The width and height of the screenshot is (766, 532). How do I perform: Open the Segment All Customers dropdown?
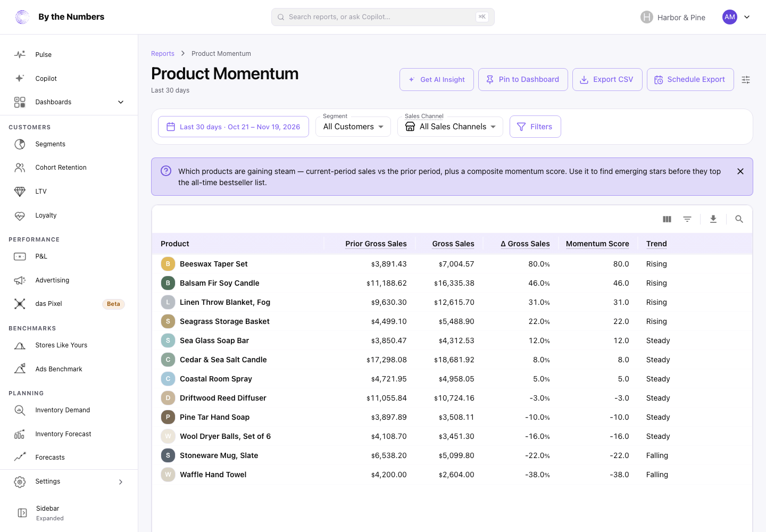353,127
